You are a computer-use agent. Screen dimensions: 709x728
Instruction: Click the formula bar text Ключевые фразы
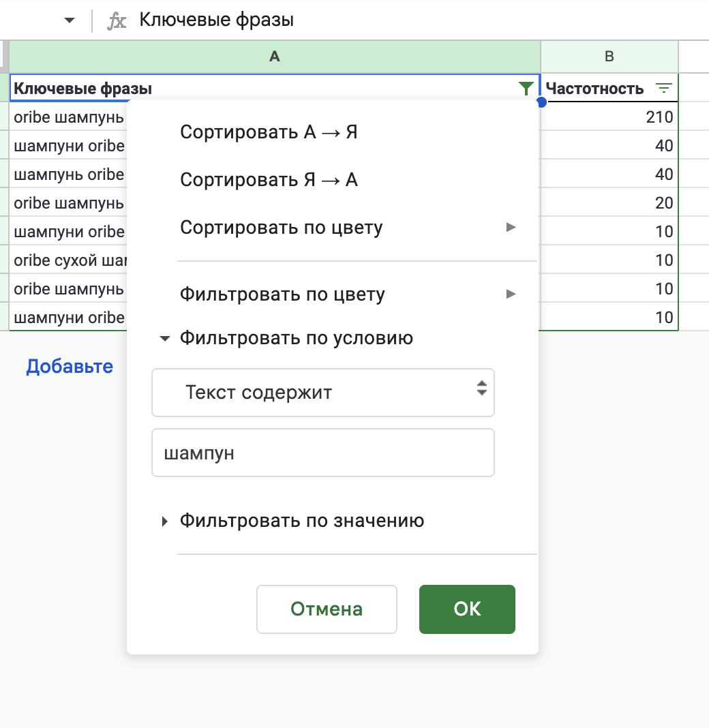[217, 20]
